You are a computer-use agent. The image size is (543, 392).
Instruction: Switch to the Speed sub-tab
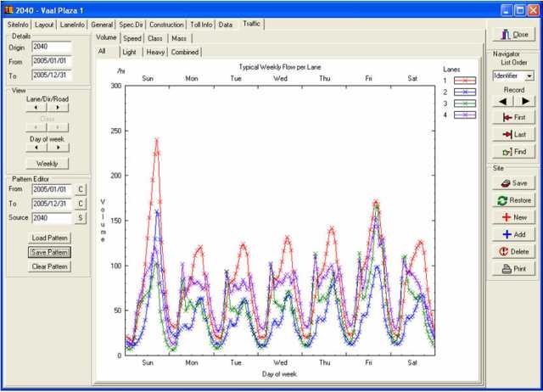point(132,38)
